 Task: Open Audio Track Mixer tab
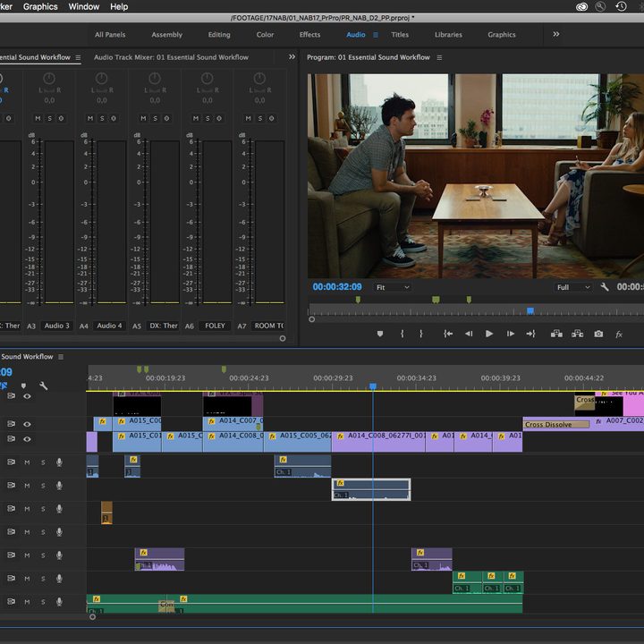pyautogui.click(x=171, y=57)
